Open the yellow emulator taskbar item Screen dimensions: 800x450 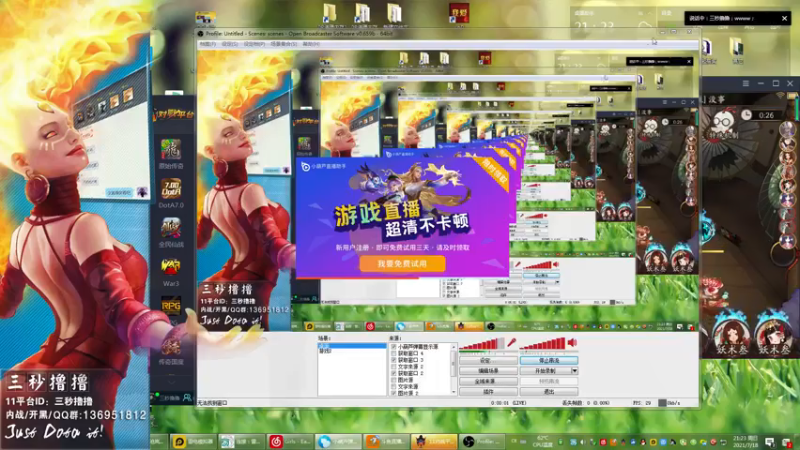[193, 441]
